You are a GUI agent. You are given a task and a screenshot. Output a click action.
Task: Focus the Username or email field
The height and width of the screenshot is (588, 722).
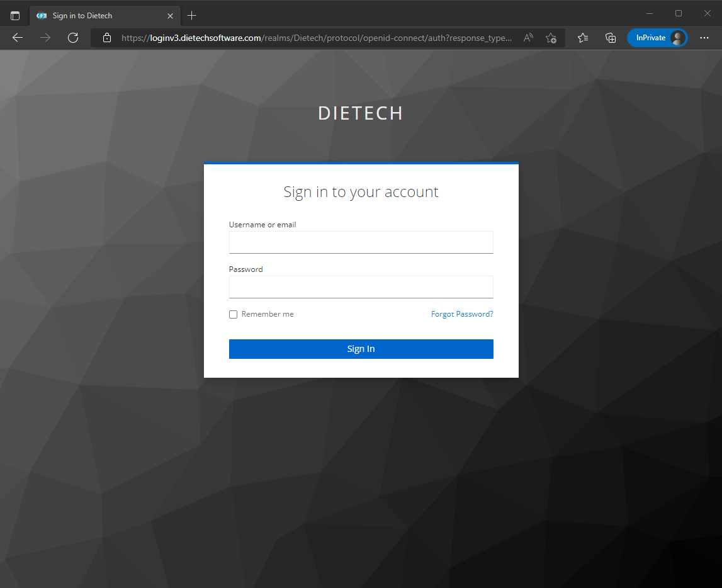(361, 242)
